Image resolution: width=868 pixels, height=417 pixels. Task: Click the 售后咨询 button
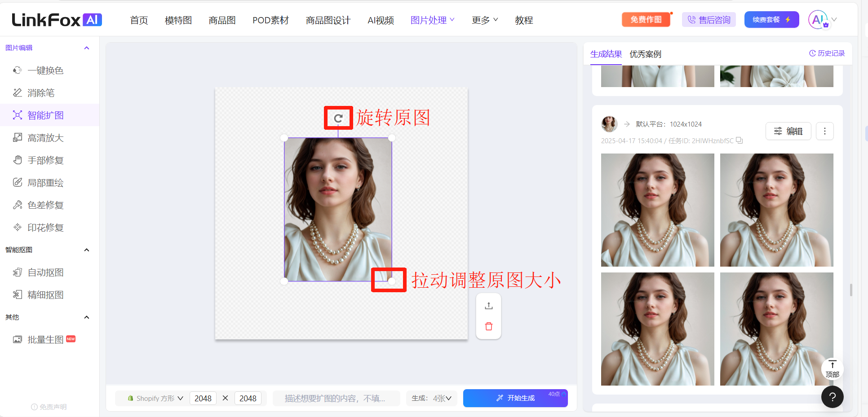709,20
